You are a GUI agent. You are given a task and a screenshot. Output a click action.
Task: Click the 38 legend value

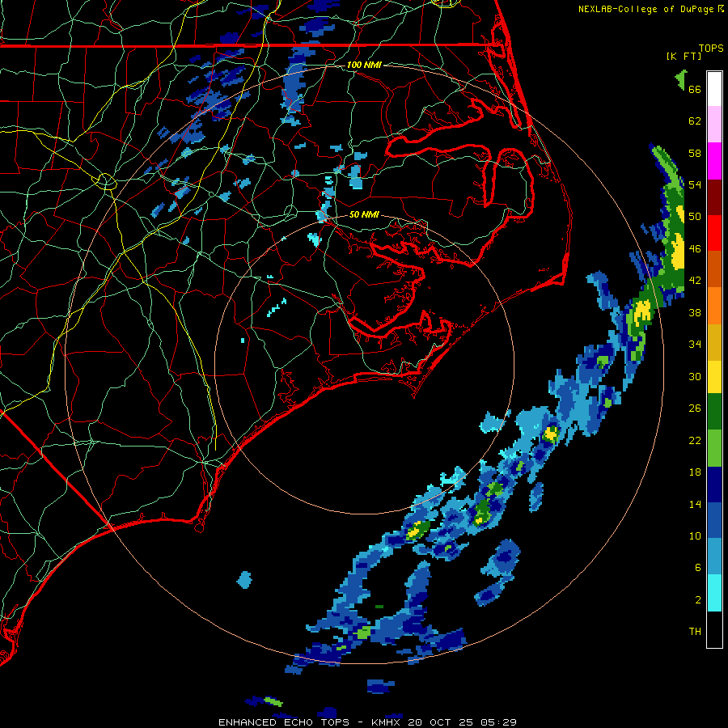pos(695,312)
